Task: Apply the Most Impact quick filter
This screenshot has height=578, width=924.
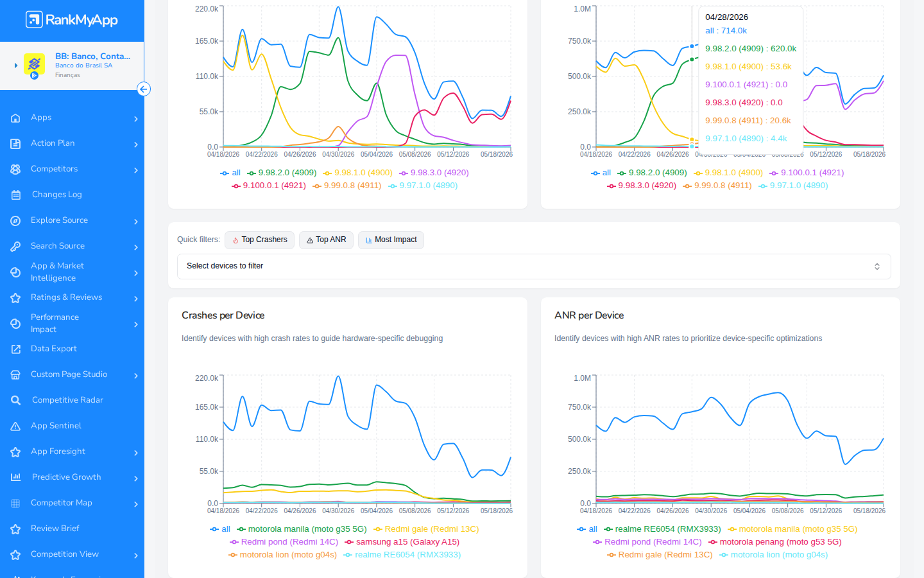Action: pos(391,240)
